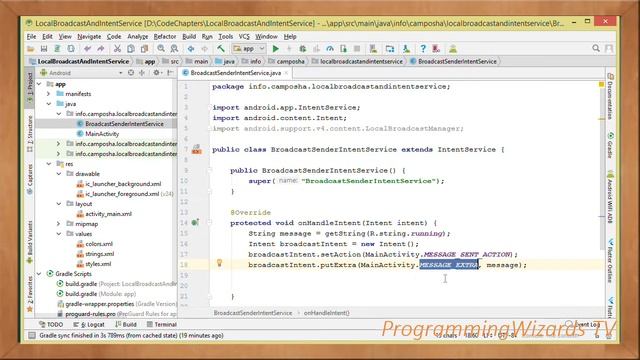The height and width of the screenshot is (360, 640).
Task: Click the Collapse All icon in Project panel
Action: [x=142, y=73]
